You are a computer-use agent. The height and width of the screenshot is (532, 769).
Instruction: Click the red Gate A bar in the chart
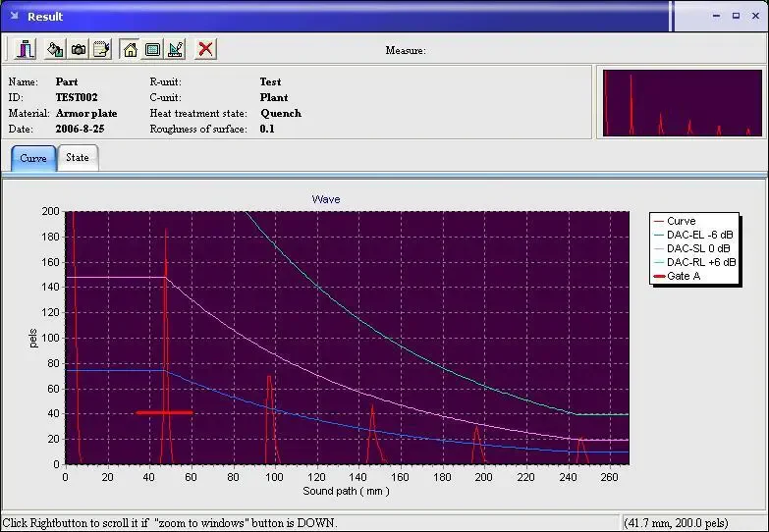point(164,413)
